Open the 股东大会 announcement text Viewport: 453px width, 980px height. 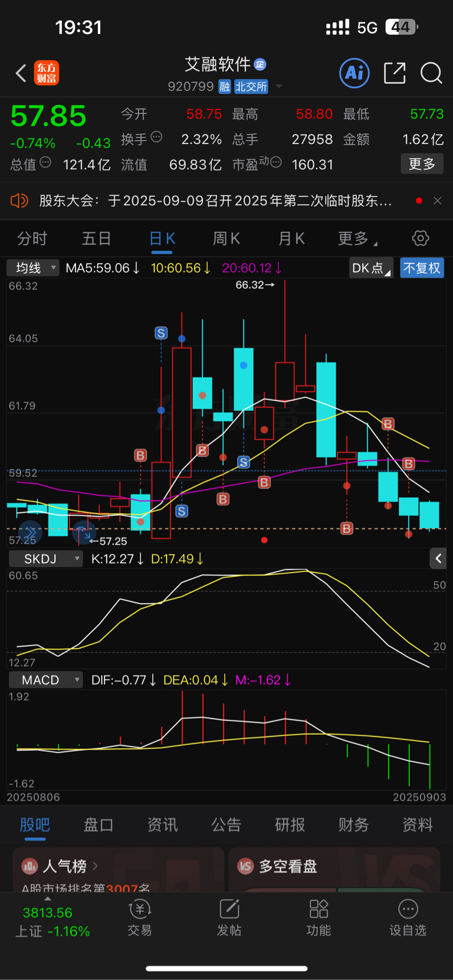(216, 200)
